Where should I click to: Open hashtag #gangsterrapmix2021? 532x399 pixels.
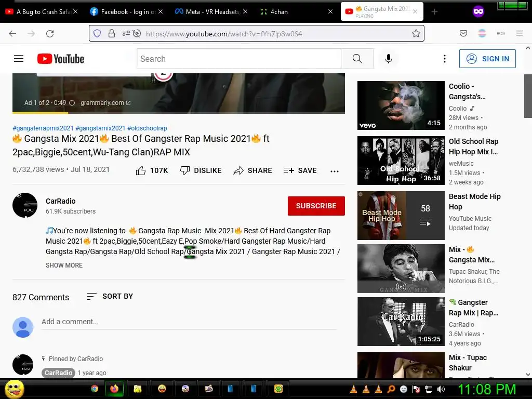[43, 128]
